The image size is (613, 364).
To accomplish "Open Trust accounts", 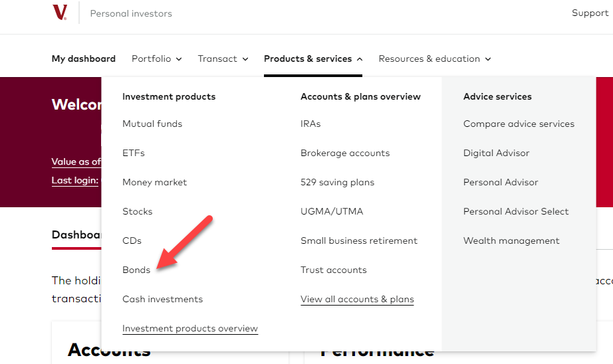I will (334, 270).
